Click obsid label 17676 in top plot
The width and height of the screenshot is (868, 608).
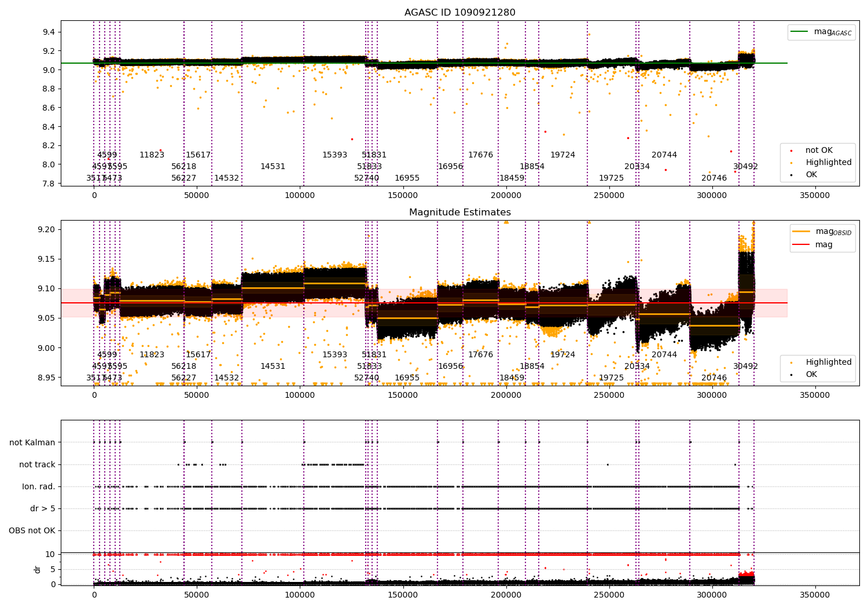(480, 155)
